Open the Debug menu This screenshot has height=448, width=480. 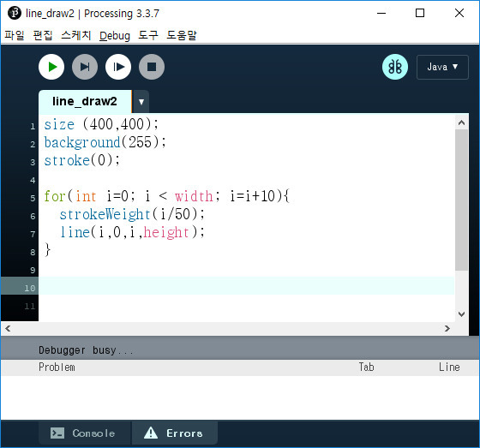(115, 36)
